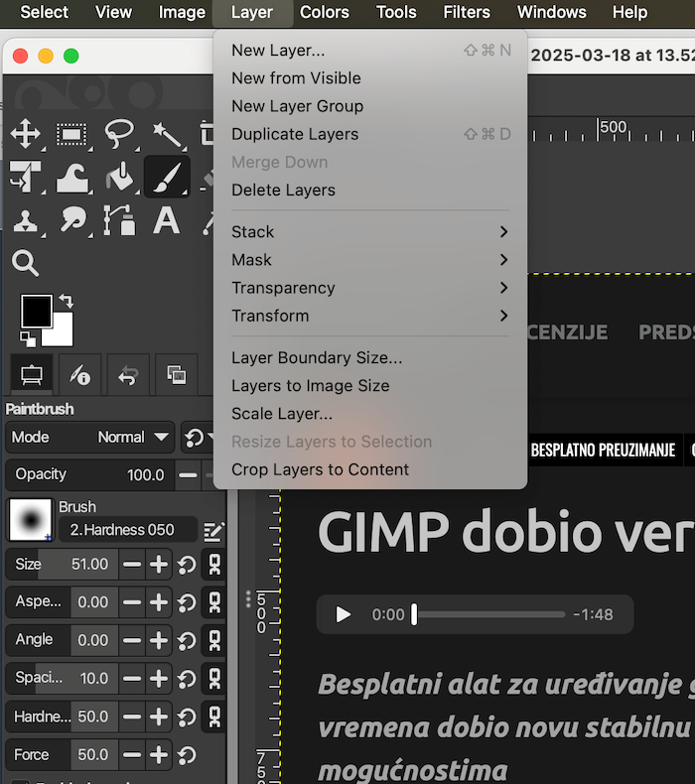The image size is (695, 784).
Task: Select the Move tool
Action: click(25, 134)
